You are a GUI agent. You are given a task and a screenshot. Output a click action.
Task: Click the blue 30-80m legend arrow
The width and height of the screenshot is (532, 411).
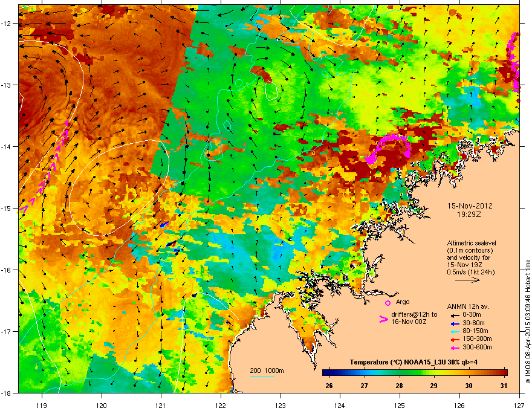(x=455, y=323)
